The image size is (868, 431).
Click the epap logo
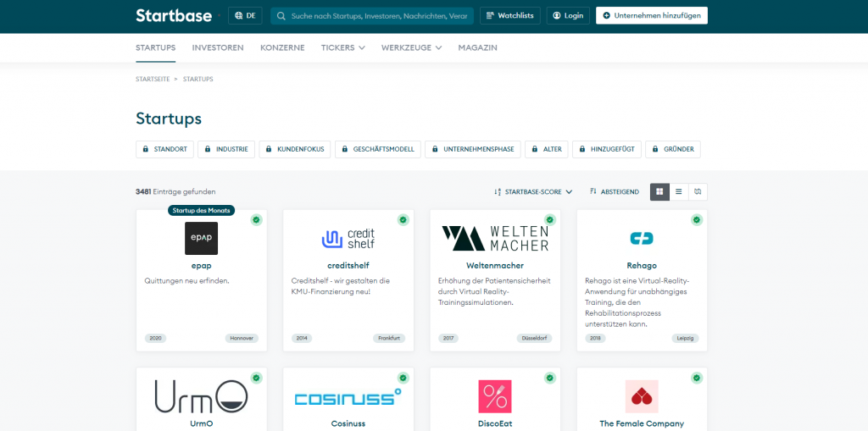point(202,239)
